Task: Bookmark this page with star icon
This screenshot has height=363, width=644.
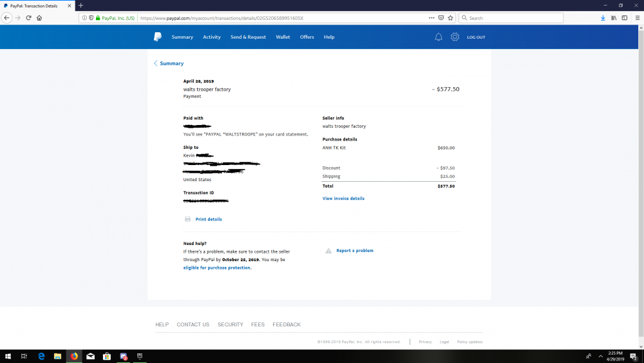Action: pos(451,17)
